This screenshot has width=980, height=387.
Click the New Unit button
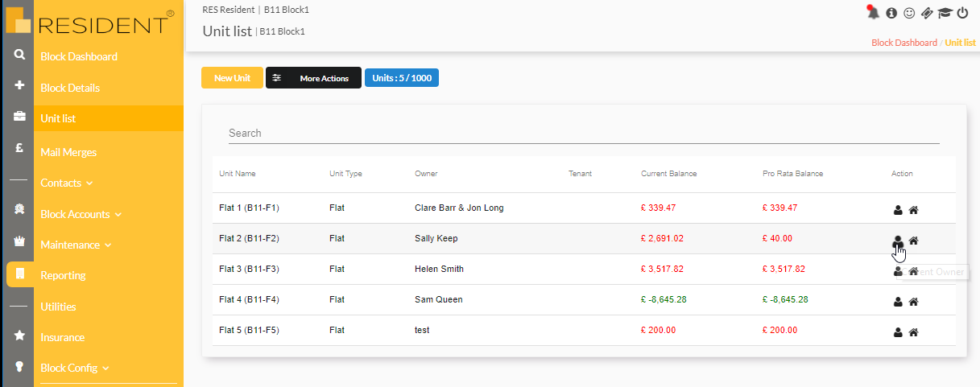(x=232, y=78)
